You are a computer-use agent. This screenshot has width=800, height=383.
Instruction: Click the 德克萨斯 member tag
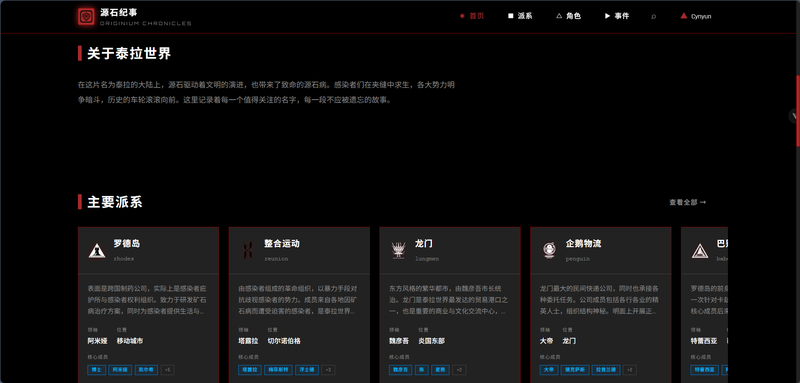coord(575,370)
